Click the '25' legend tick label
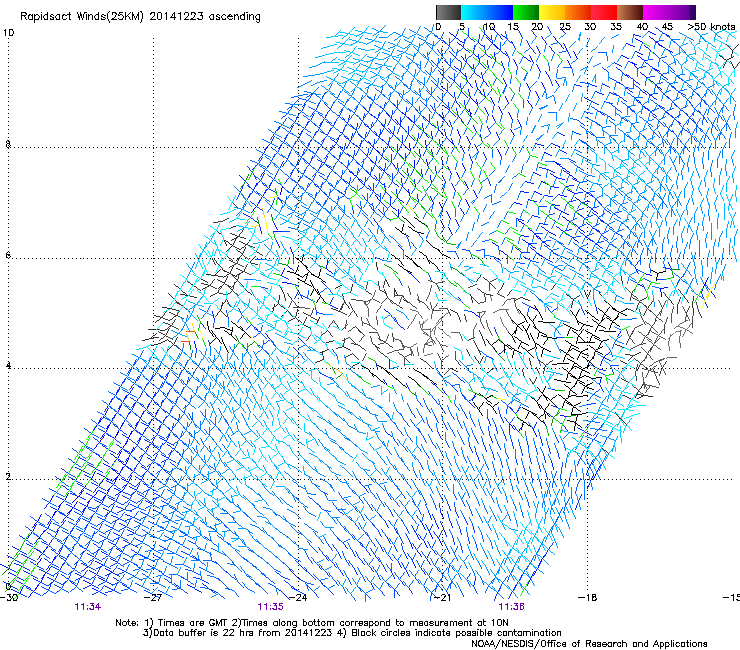 [565, 27]
